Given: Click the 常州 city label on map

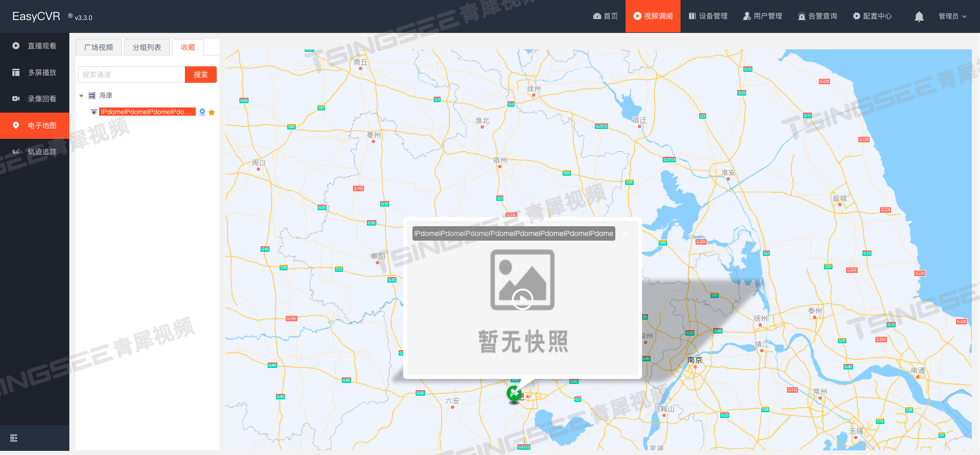Looking at the screenshot, I should tap(820, 392).
